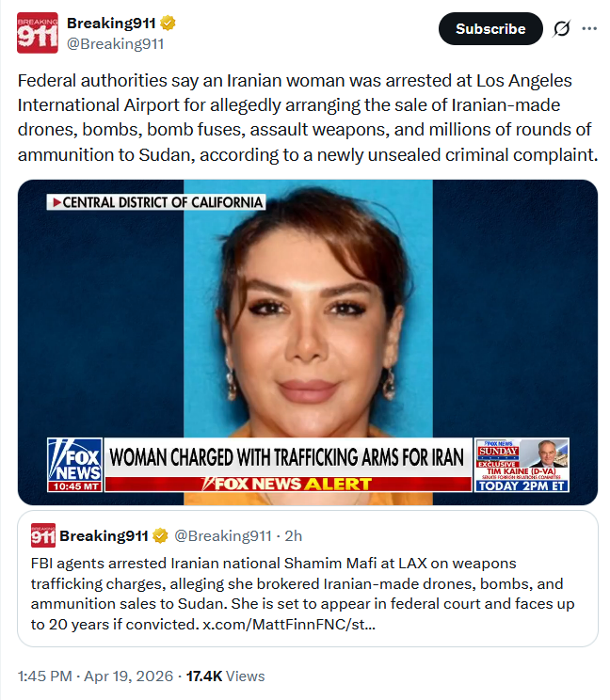Viewport: 610px width, 700px height.
Task: Click the quoted tweet's Breaking911 name
Action: coord(104,535)
